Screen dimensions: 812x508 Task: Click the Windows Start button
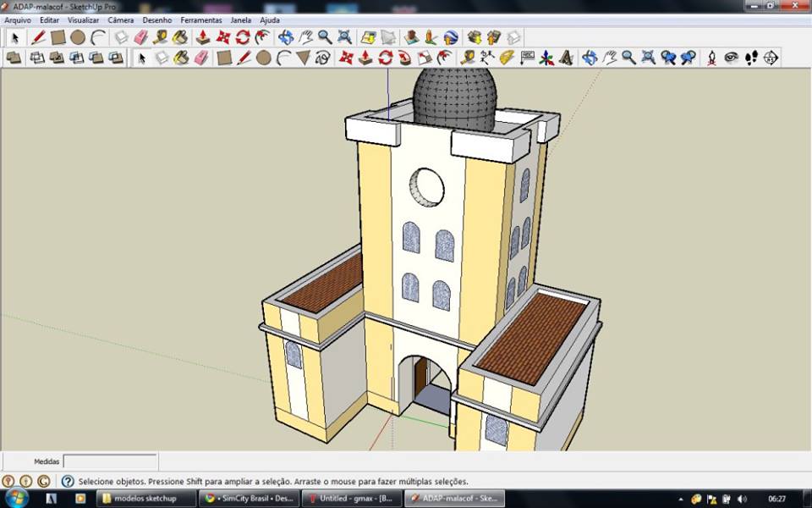pos(16,498)
